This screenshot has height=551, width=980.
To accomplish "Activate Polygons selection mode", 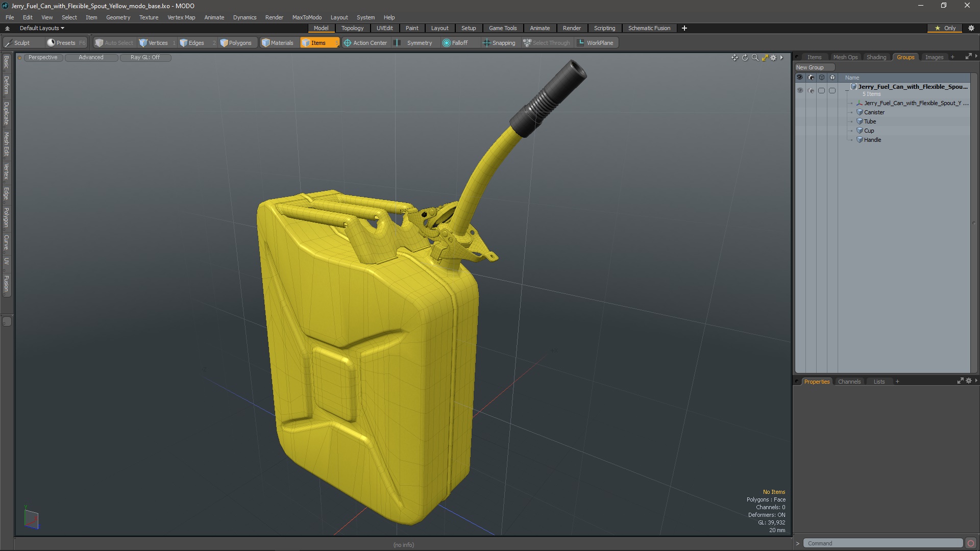I will (236, 43).
